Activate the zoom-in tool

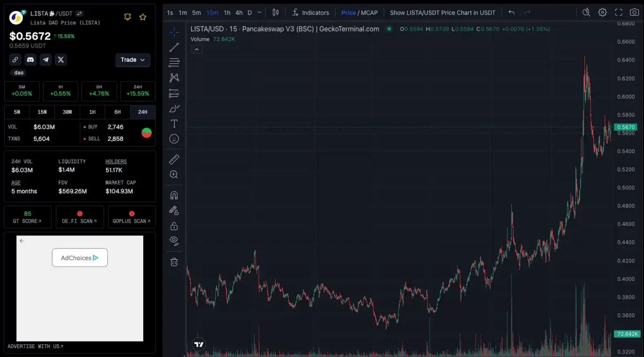(x=174, y=174)
